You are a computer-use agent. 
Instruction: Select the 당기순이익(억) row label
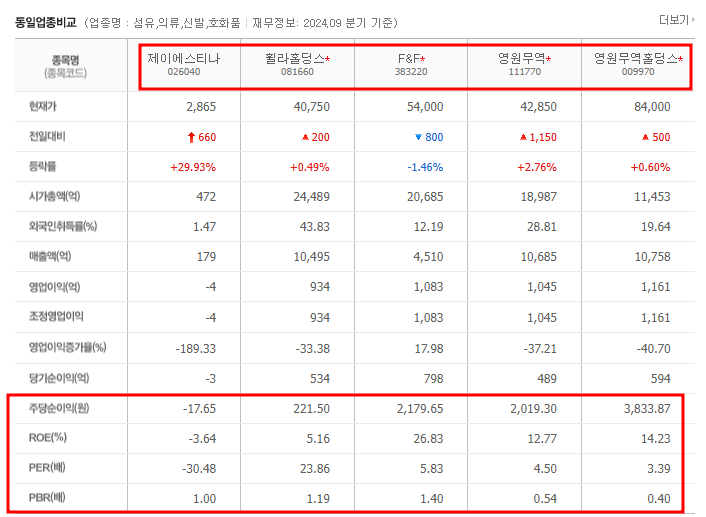(59, 378)
